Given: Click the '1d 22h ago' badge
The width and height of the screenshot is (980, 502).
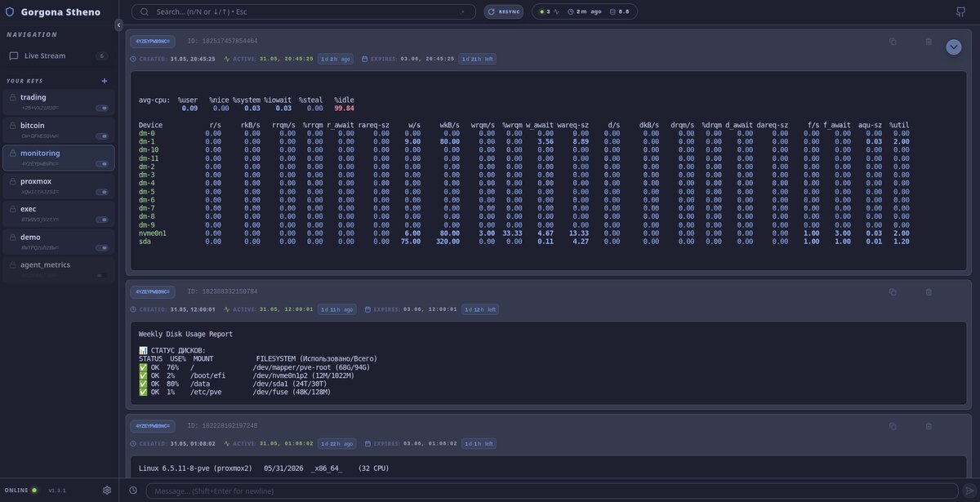Looking at the screenshot, I should tap(336, 444).
